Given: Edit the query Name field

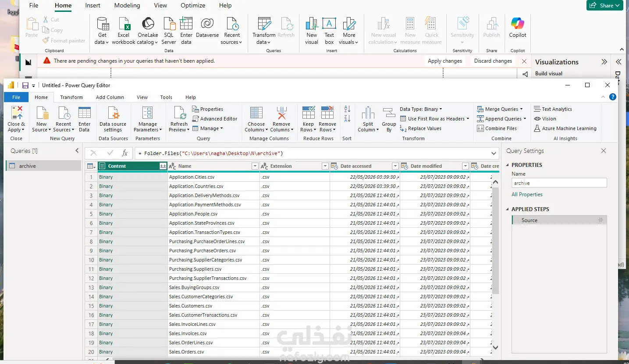Looking at the screenshot, I should 559,183.
